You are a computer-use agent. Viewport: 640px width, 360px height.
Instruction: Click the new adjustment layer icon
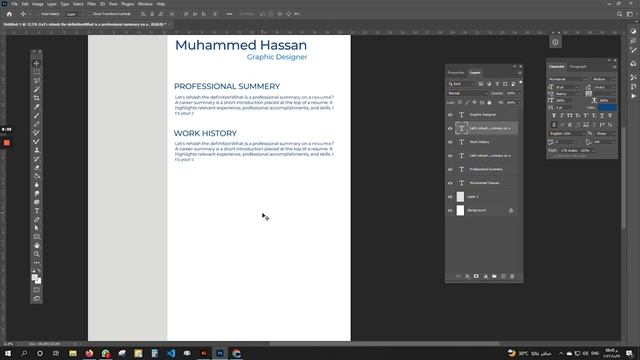click(x=485, y=276)
